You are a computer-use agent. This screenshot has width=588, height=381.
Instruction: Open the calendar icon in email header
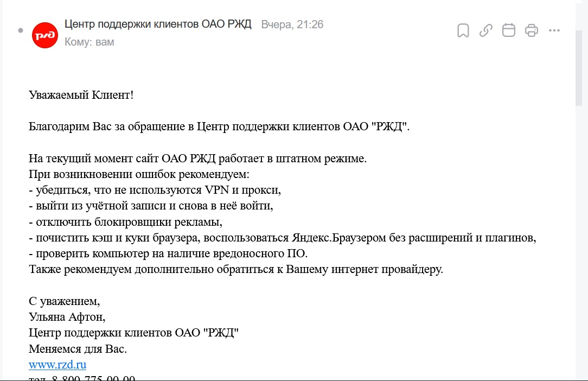(509, 30)
